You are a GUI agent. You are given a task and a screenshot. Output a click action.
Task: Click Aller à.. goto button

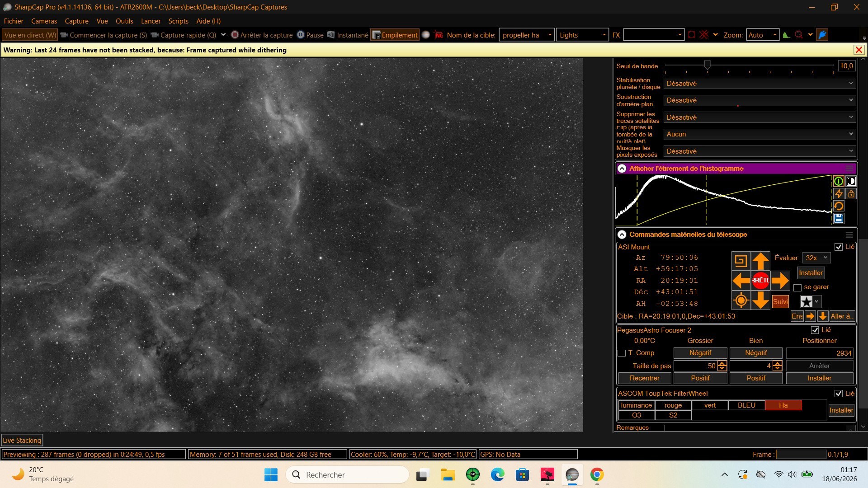(841, 316)
